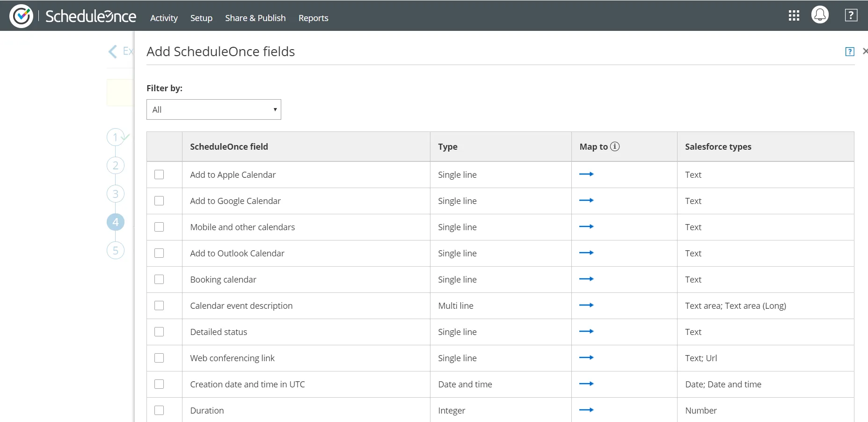Click the Add ScheduleOnce fields heading
Image resolution: width=868 pixels, height=422 pixels.
point(221,51)
